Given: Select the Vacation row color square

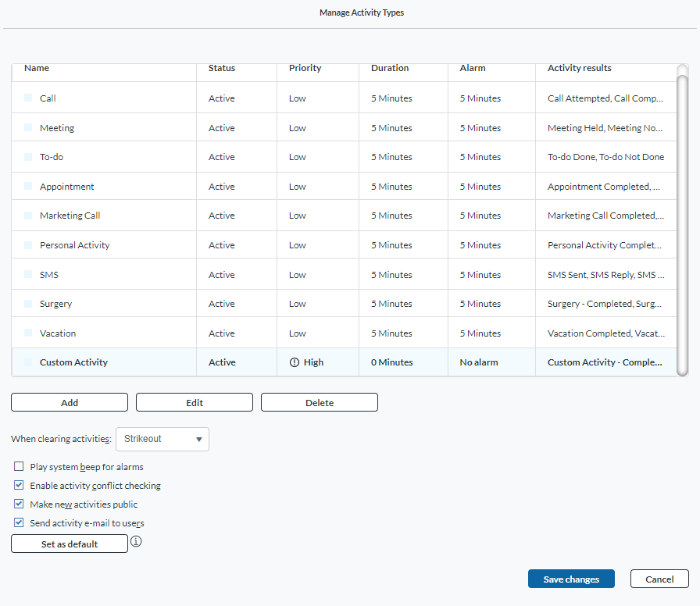Looking at the screenshot, I should (28, 333).
